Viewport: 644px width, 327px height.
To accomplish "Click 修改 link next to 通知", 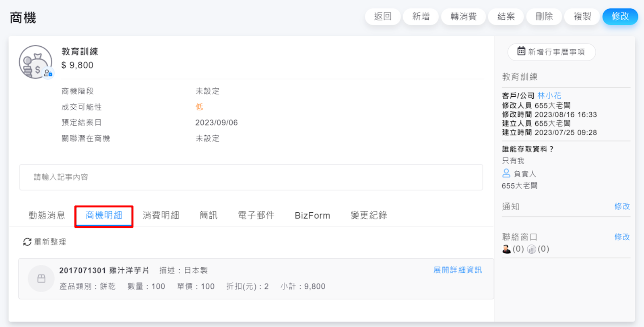I will (x=622, y=207).
